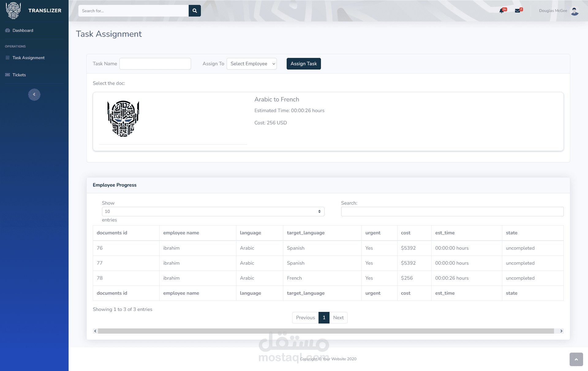Click the Next pagination button

tap(338, 318)
